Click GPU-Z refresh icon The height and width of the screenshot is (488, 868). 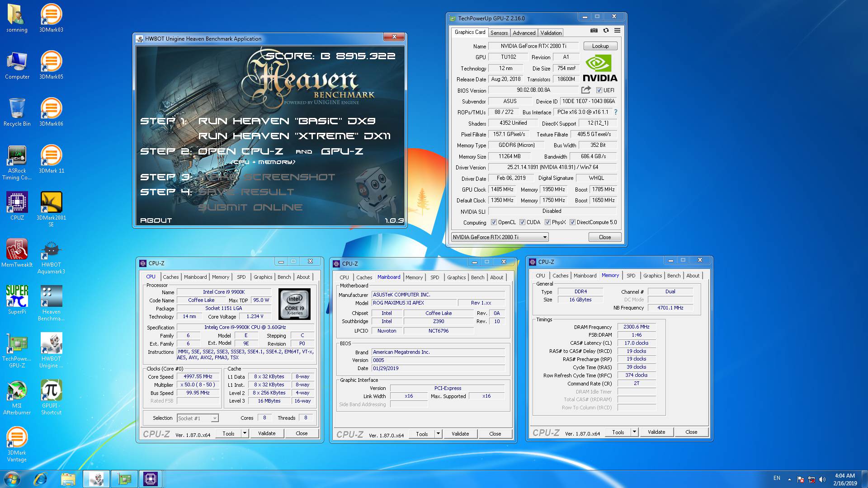(606, 31)
